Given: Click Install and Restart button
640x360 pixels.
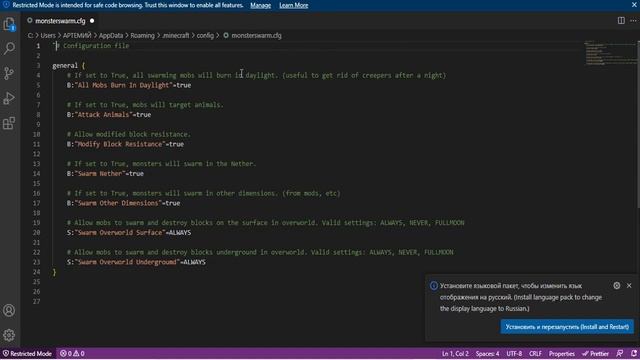Looking at the screenshot, I should [567, 327].
